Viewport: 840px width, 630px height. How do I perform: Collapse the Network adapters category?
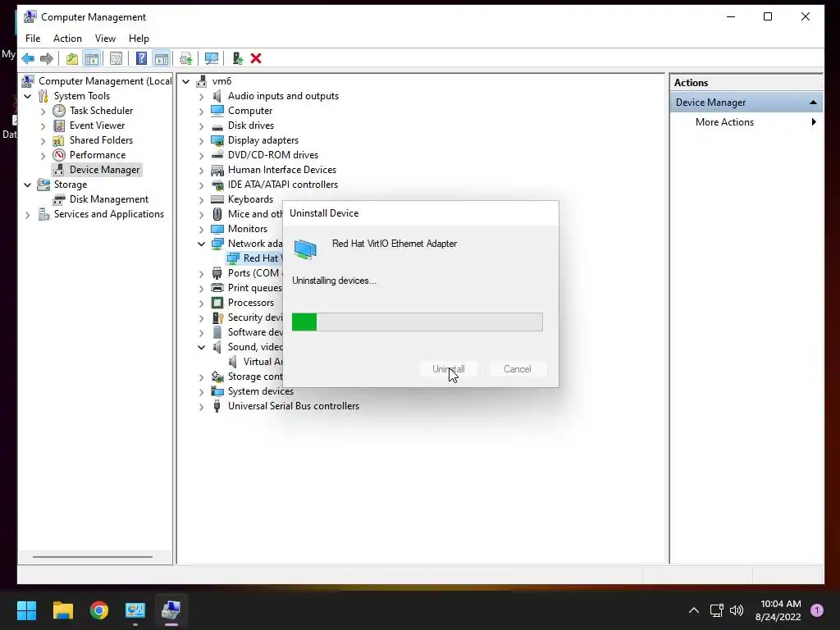pos(201,244)
